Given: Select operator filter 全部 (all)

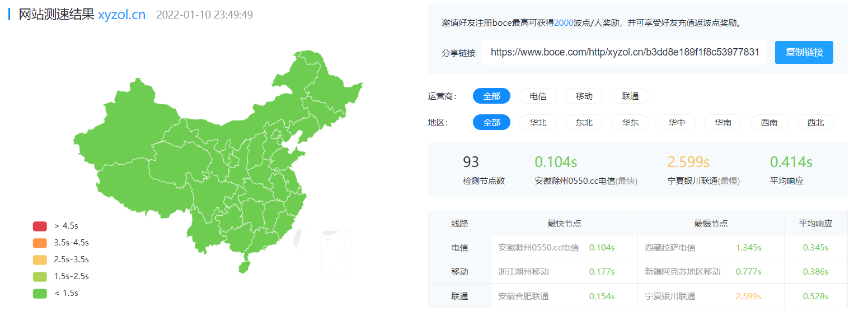Looking at the screenshot, I should point(491,96).
